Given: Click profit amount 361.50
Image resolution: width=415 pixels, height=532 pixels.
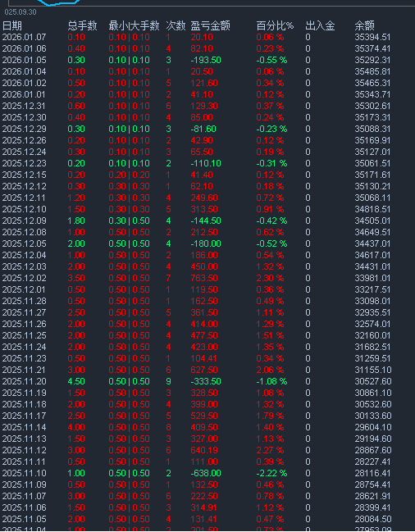Looking at the screenshot, I should click(x=204, y=313).
